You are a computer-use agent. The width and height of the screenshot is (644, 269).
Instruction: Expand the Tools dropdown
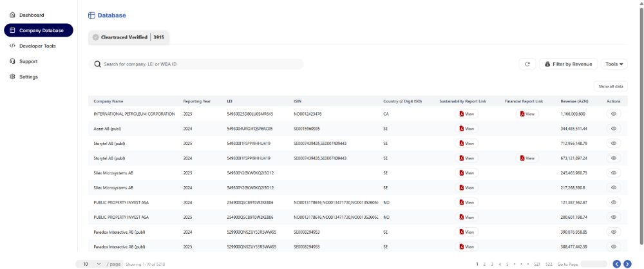click(614, 64)
